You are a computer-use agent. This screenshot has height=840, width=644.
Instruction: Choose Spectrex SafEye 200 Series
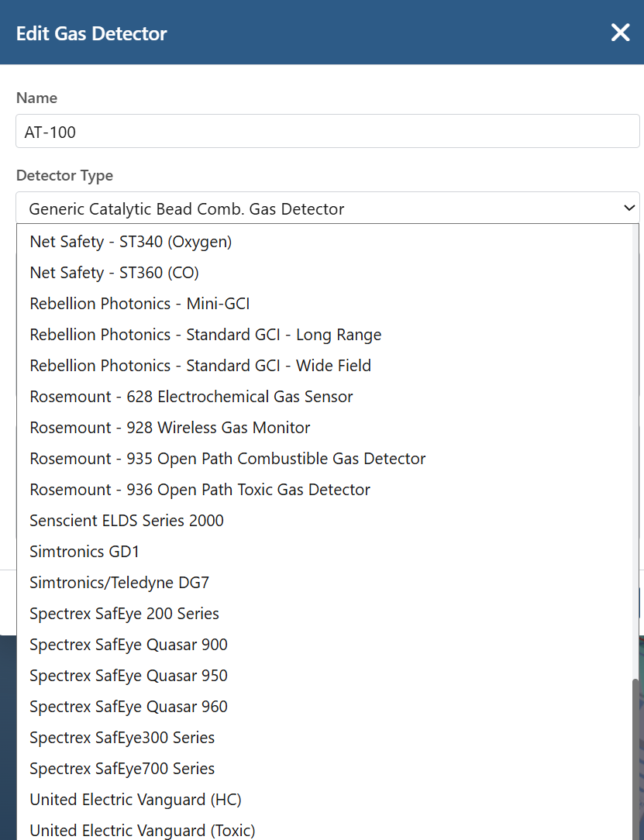(325, 614)
